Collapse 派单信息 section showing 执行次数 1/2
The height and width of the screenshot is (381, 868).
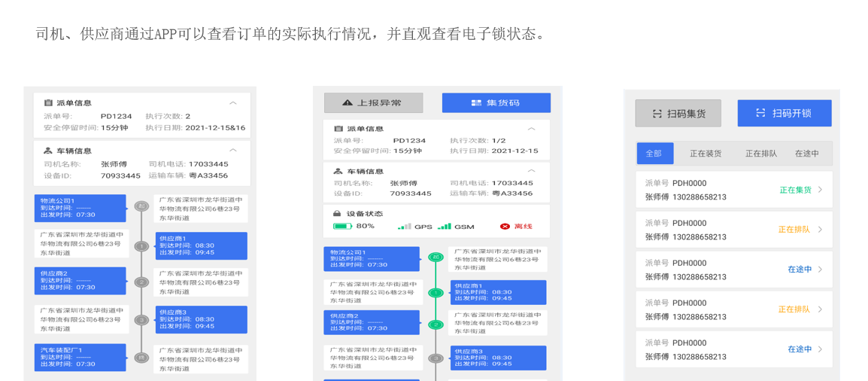point(531,129)
